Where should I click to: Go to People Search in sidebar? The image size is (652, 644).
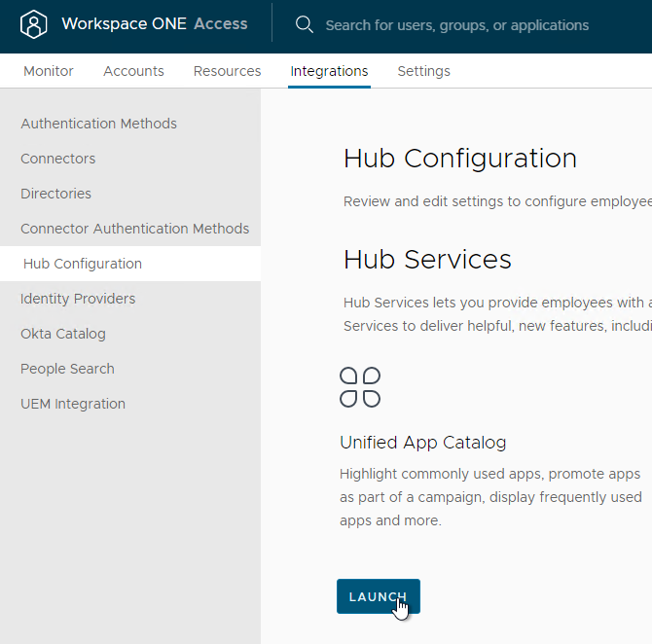(x=67, y=369)
